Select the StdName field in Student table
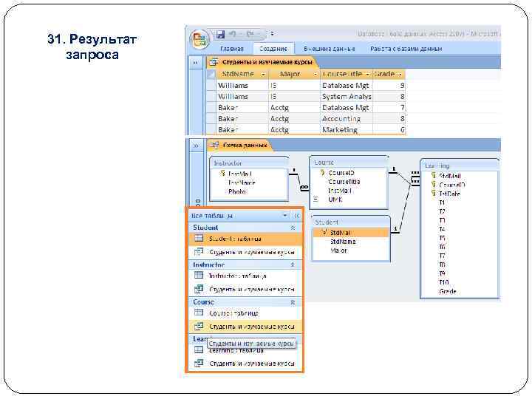The width and height of the screenshot is (532, 399). point(343,242)
